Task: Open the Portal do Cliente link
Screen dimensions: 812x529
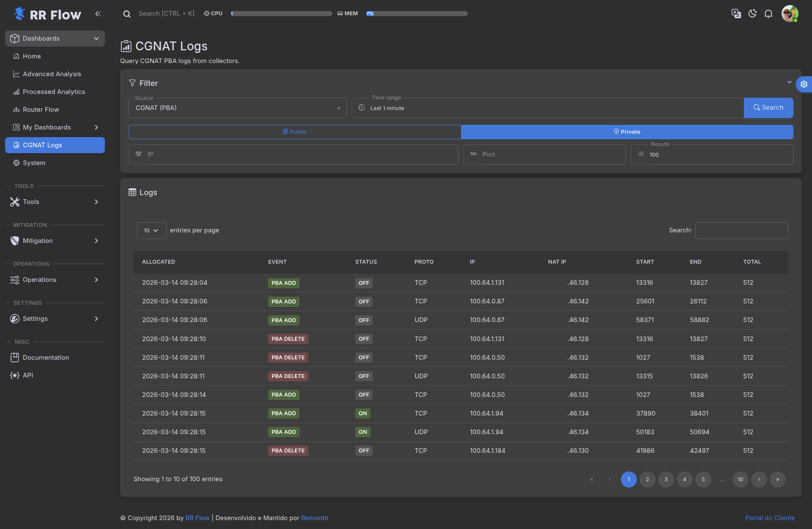Action: 770,518
